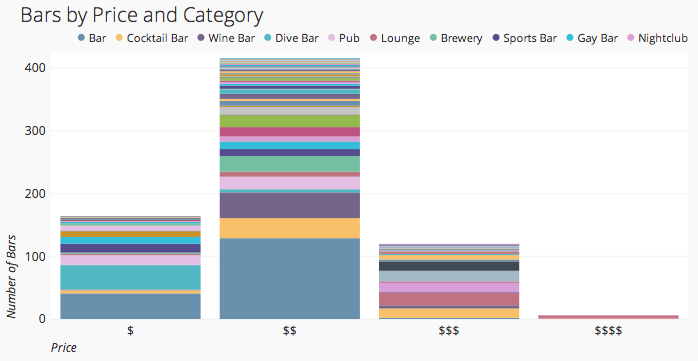Select the green Brewery segment in $$ column

click(290, 164)
